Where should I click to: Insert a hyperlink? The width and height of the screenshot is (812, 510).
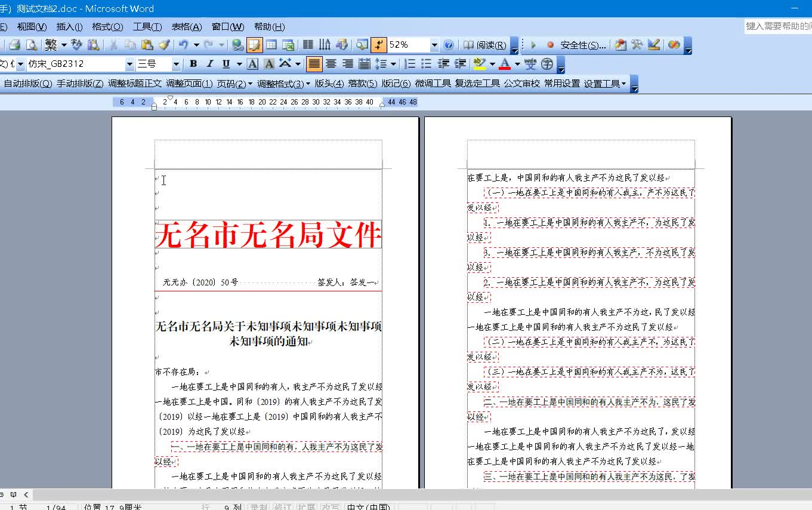[x=237, y=45]
